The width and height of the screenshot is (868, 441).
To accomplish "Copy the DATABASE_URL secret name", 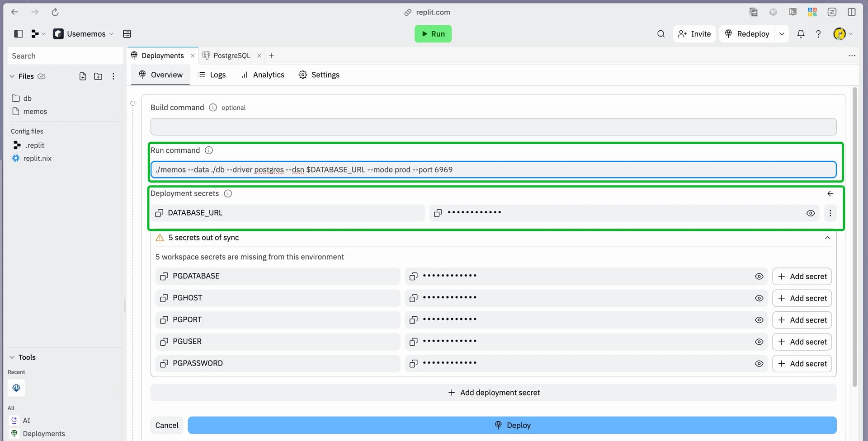I will click(x=159, y=213).
